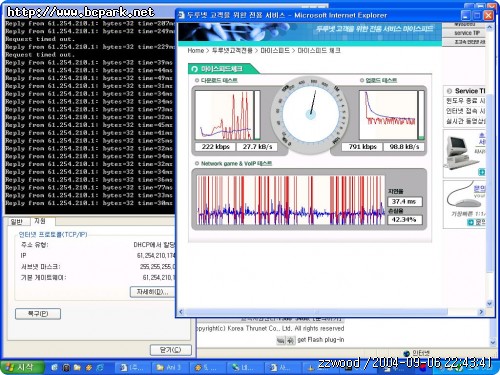Click the horizontal scrollbar right arrow in IE popup
500x375 pixels.
pyautogui.click(x=481, y=312)
